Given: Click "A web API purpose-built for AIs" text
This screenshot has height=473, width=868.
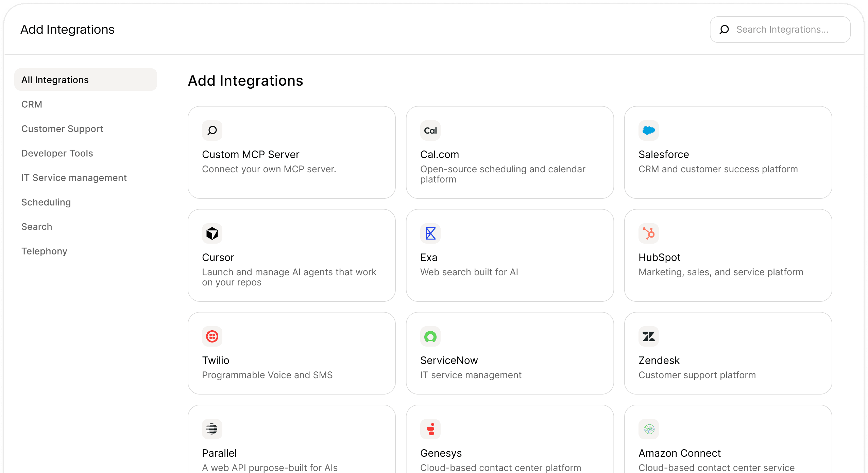Looking at the screenshot, I should (270, 468).
